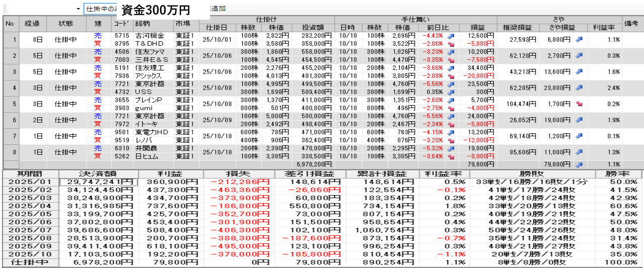Click blue up arrow beside 古河機金's -4.43%
This screenshot has width=644, height=268.
click(x=451, y=36)
